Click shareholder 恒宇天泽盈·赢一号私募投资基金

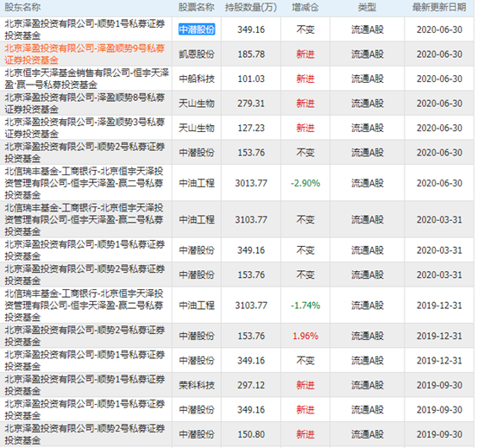pos(86,79)
